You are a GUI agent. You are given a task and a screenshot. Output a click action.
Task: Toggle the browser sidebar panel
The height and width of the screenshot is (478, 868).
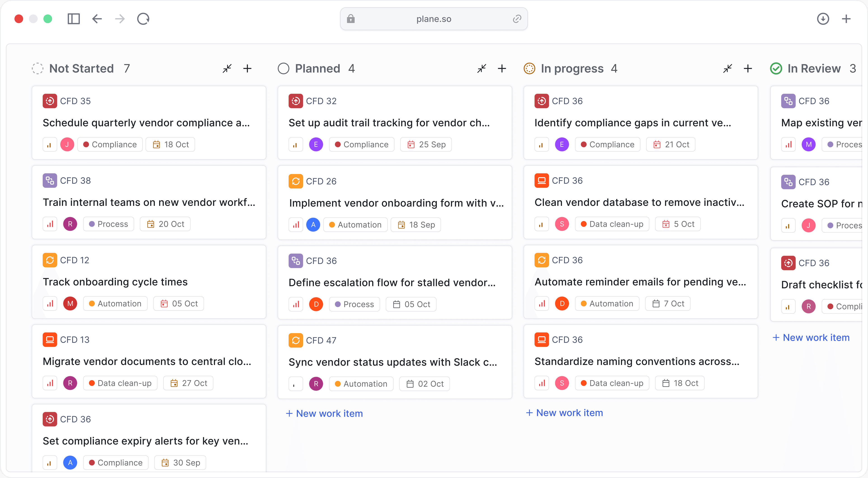pyautogui.click(x=73, y=19)
